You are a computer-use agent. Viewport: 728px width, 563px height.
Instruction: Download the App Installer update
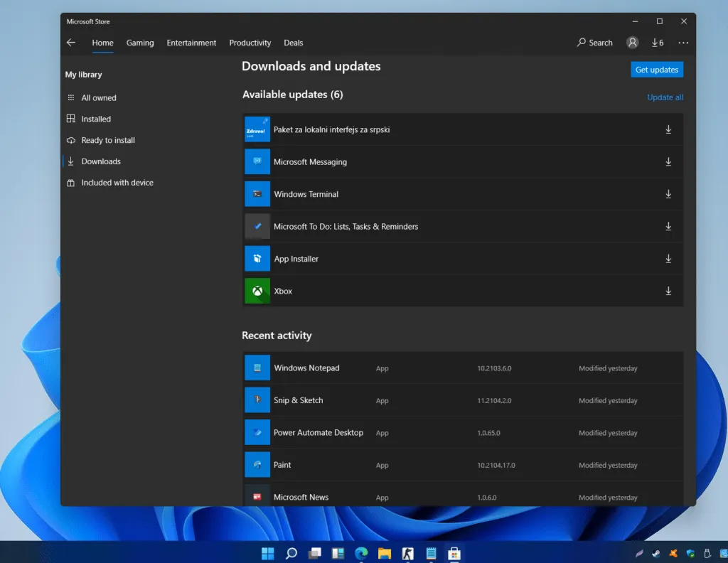coord(668,259)
